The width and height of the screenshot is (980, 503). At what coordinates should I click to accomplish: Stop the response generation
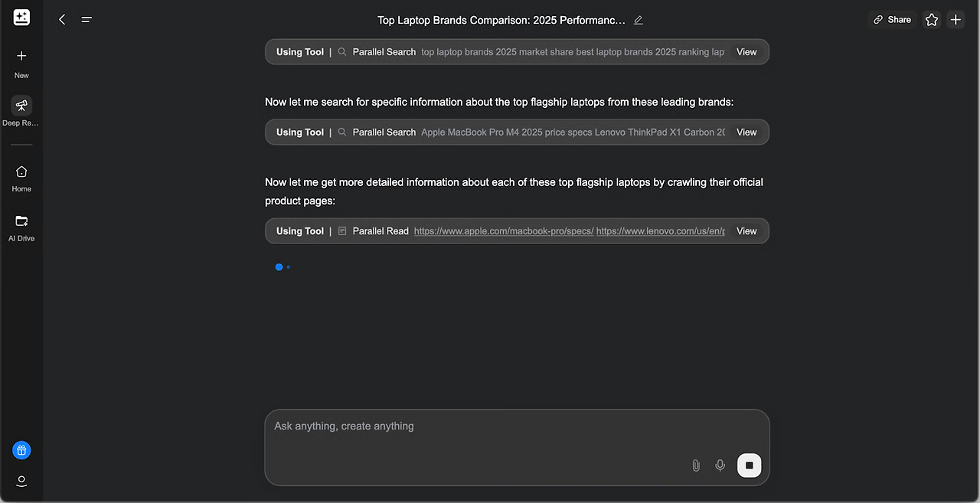coord(749,465)
